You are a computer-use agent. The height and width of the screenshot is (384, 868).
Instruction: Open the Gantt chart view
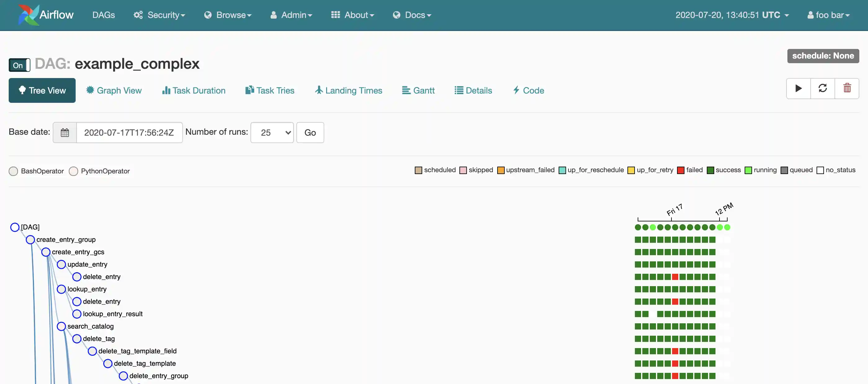click(x=418, y=90)
